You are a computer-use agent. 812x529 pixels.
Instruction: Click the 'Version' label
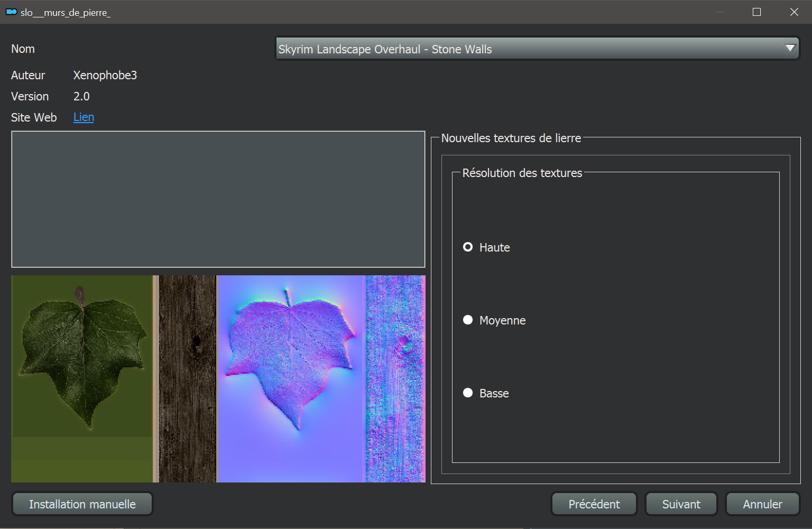click(30, 96)
